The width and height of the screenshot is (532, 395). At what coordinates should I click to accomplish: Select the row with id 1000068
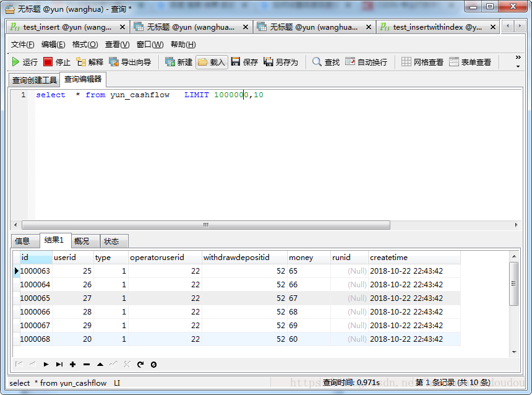[240, 339]
